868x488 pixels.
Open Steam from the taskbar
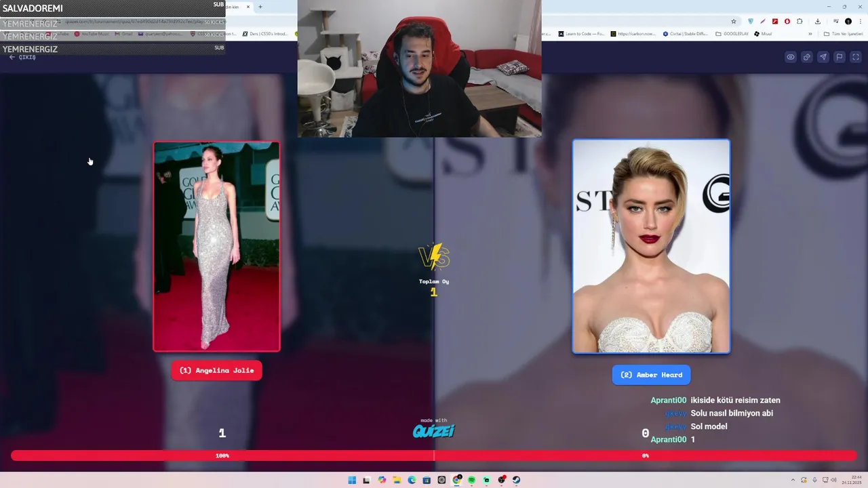516,480
